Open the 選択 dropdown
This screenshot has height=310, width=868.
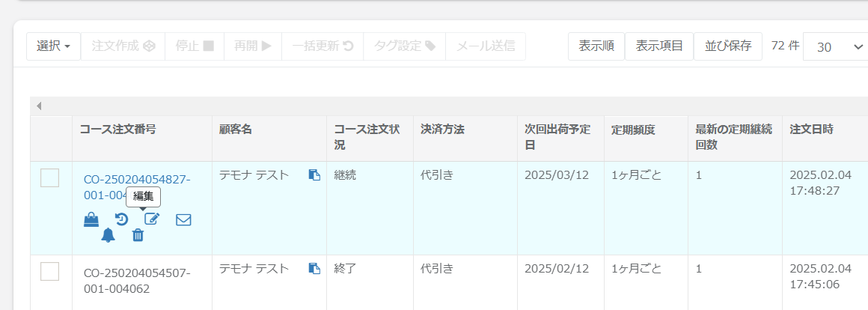coord(54,46)
